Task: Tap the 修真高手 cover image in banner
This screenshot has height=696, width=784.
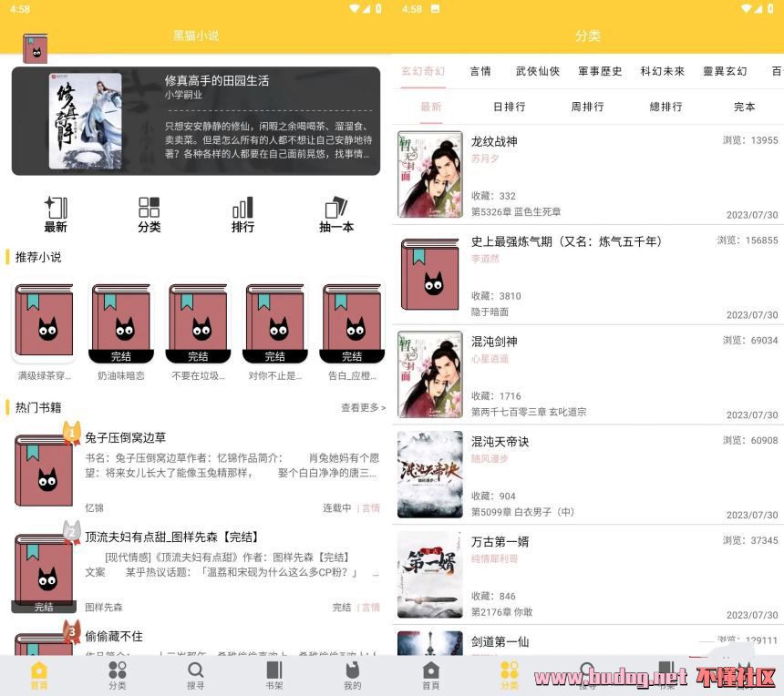Action: click(86, 121)
